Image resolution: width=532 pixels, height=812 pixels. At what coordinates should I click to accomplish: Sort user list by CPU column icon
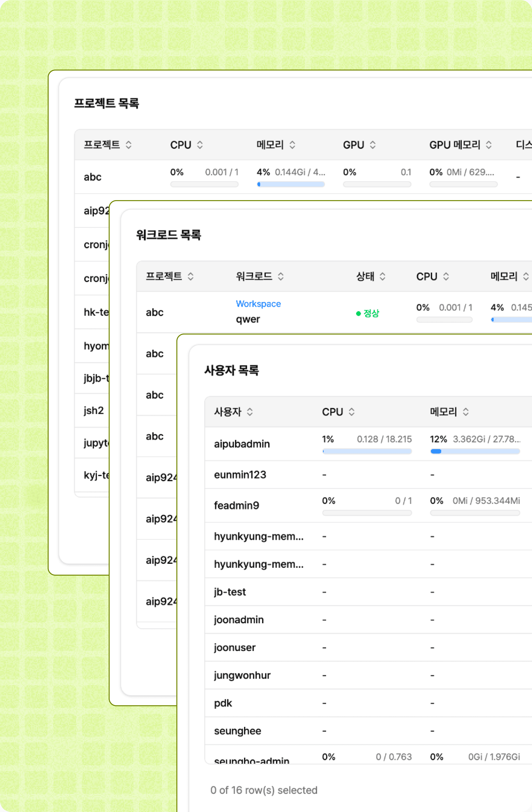(352, 412)
